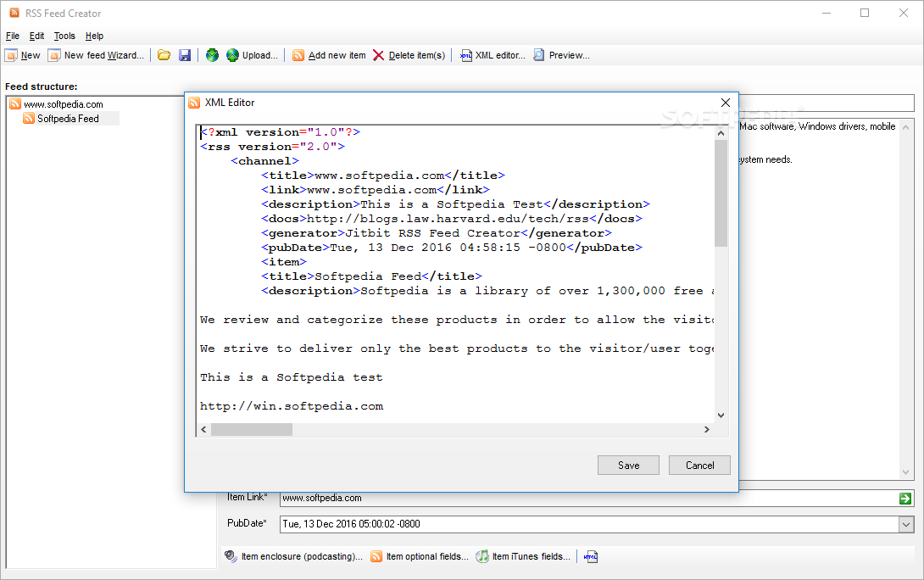Viewport: 924px width, 580px height.
Task: Open the XML editor from the toolbar
Action: point(493,55)
